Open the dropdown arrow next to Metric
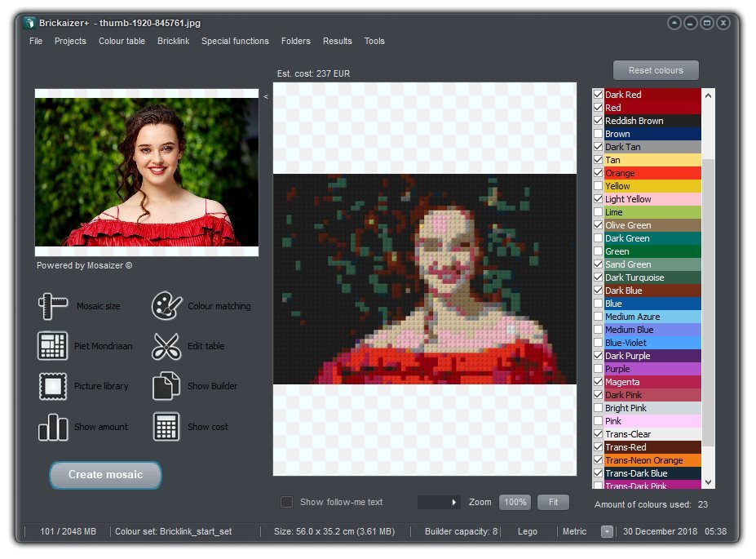756x559 pixels. pyautogui.click(x=607, y=531)
